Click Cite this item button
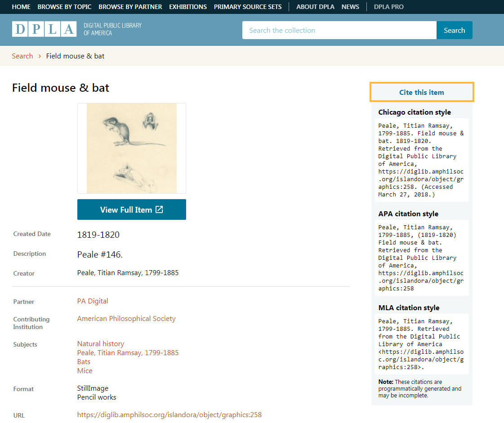This screenshot has width=504, height=423. coord(422,92)
